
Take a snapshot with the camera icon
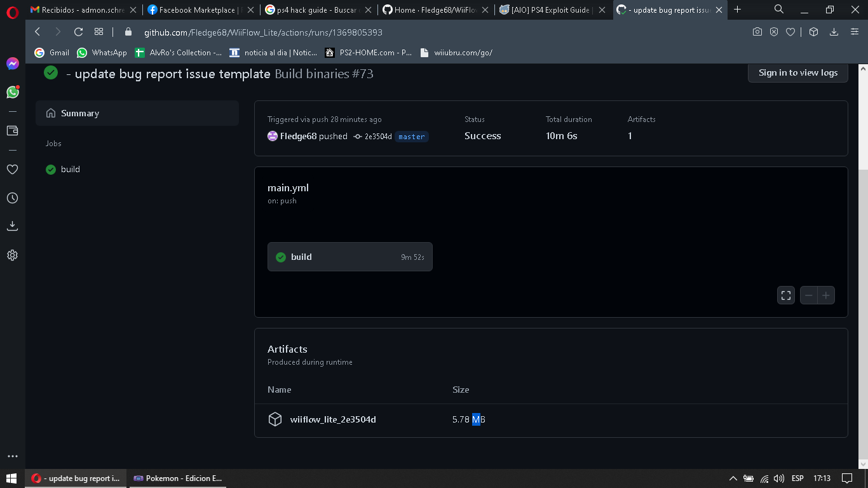click(757, 32)
